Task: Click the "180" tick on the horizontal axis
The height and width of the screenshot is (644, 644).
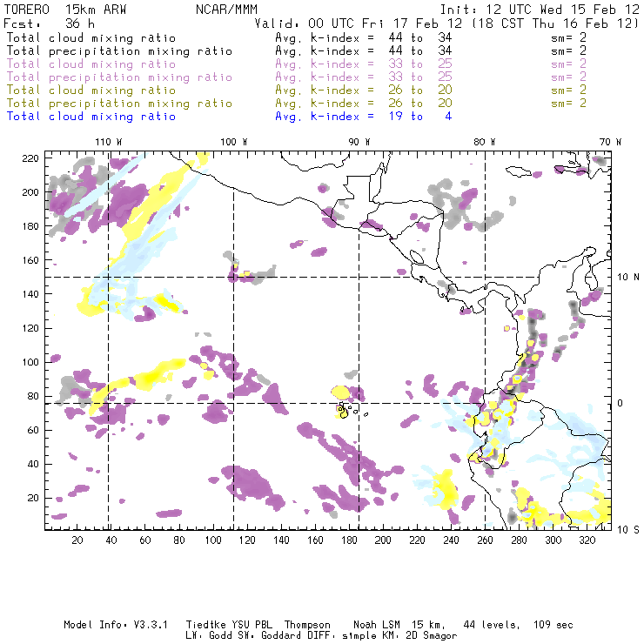Action: click(x=349, y=540)
